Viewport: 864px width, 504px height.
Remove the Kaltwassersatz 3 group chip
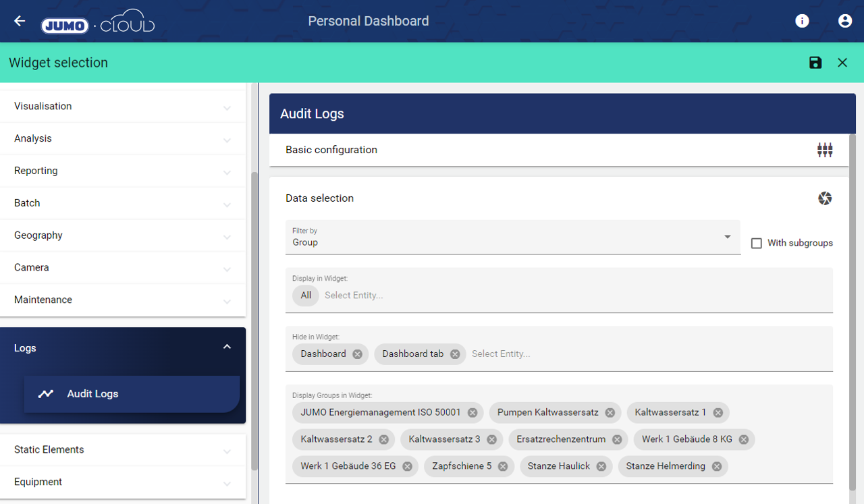pos(491,439)
